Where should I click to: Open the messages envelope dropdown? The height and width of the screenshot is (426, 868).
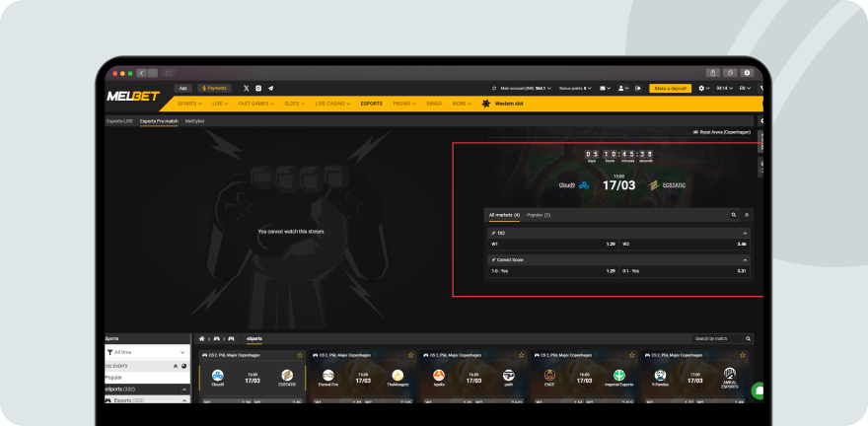pos(607,88)
